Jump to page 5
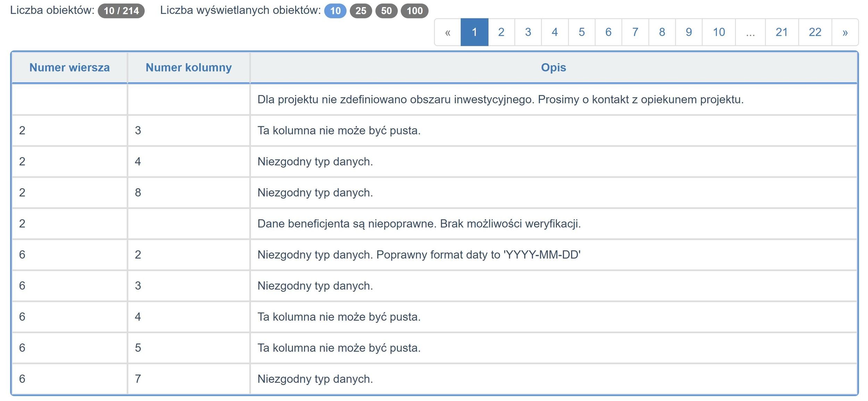 click(x=582, y=32)
